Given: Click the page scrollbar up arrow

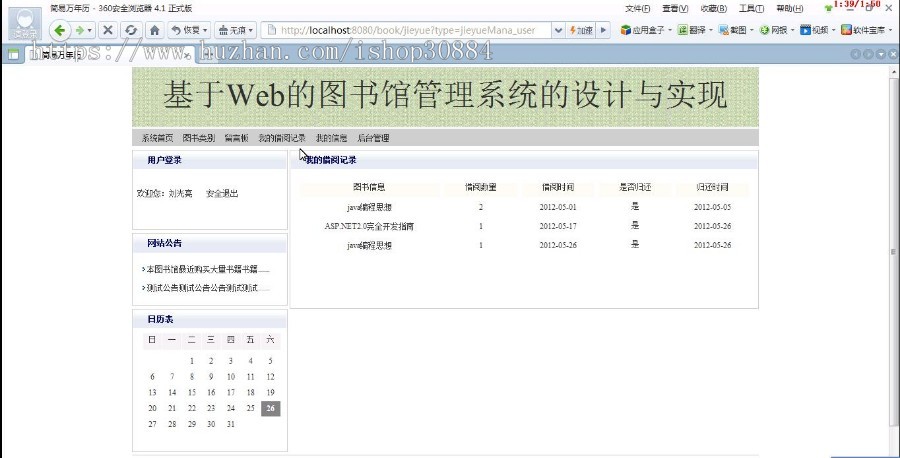Looking at the screenshot, I should (x=894, y=72).
